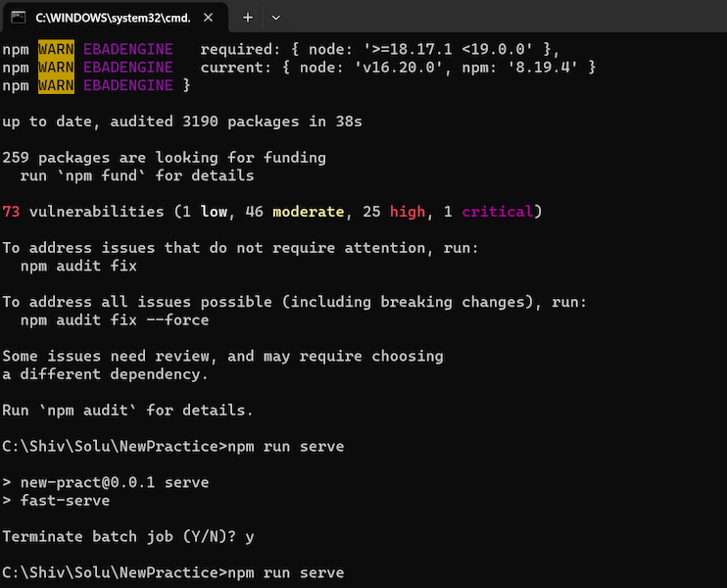Select the C:\WINDOWS\system32\cmd. tab title
727x588 pixels.
pyautogui.click(x=113, y=18)
